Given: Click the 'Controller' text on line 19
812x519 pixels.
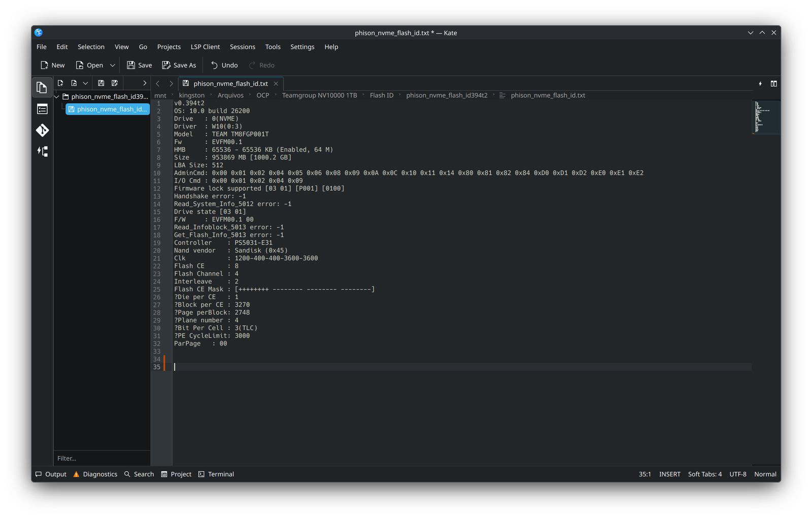Looking at the screenshot, I should pos(193,243).
